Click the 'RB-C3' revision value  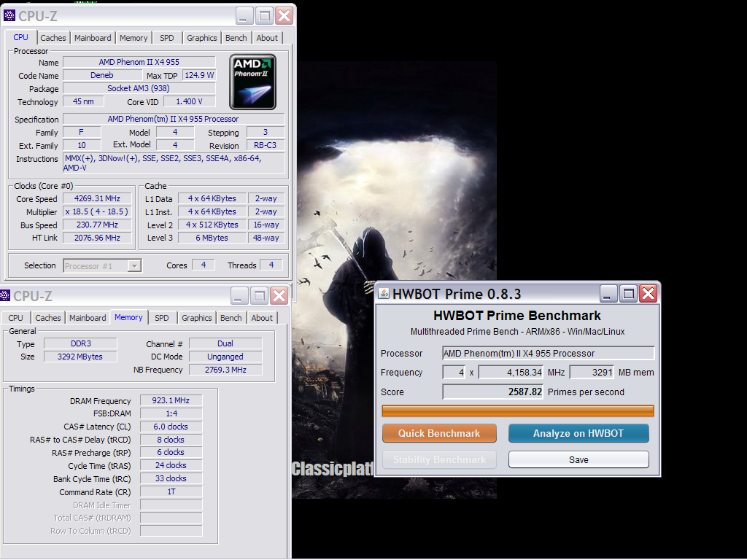tap(266, 145)
